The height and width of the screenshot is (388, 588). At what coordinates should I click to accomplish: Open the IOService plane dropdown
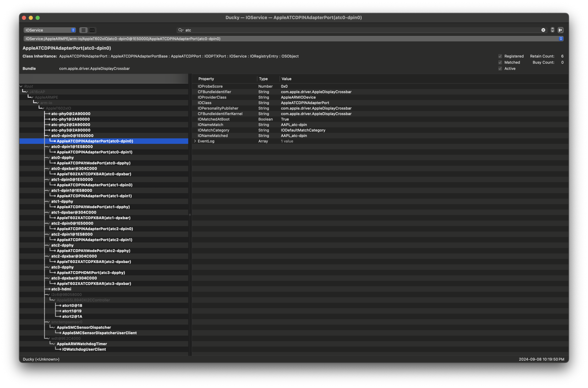49,30
